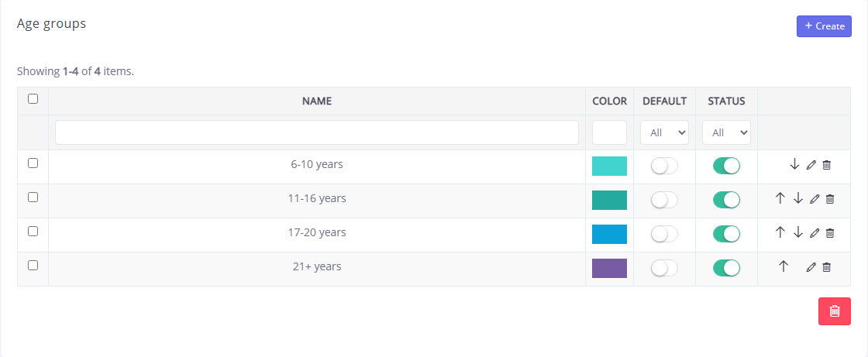Viewport: 868px width, 357px height.
Task: Click the blue swatch for 17-20 years
Action: pyautogui.click(x=609, y=234)
